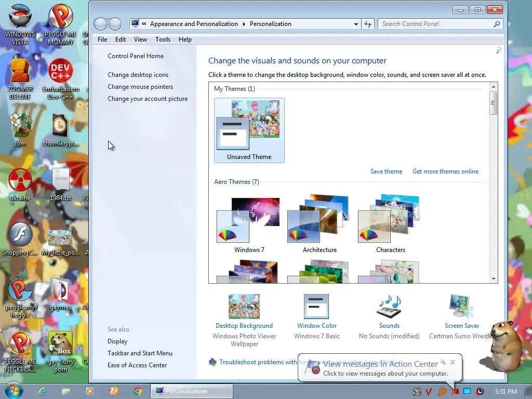Image resolution: width=532 pixels, height=399 pixels.
Task: Click Troubleshoot problems with transparency link
Action: point(258,362)
